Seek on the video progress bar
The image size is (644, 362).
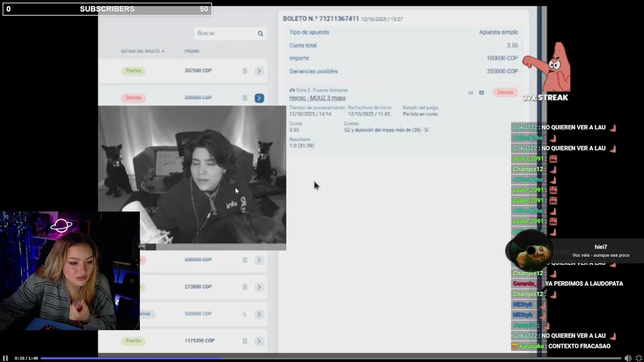[x=331, y=358]
